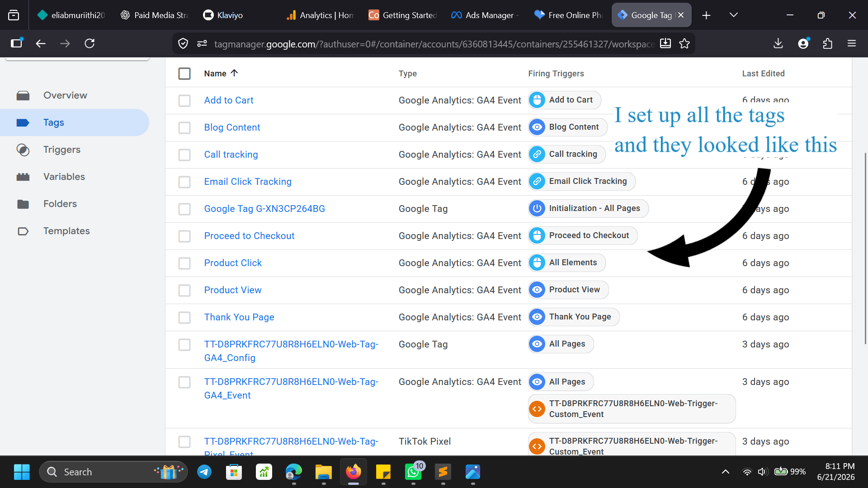Open the browser extensions icon
Screen dimensions: 868x488
click(827, 43)
